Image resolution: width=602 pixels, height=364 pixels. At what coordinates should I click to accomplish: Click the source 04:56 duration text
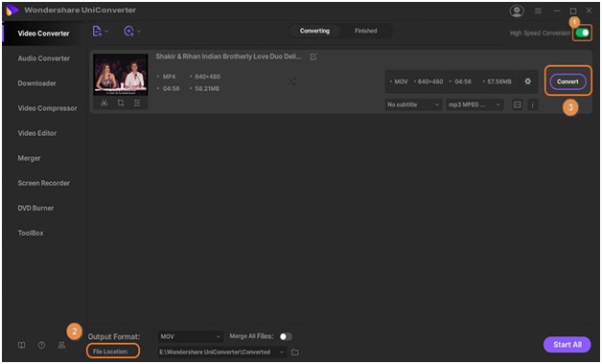point(171,88)
